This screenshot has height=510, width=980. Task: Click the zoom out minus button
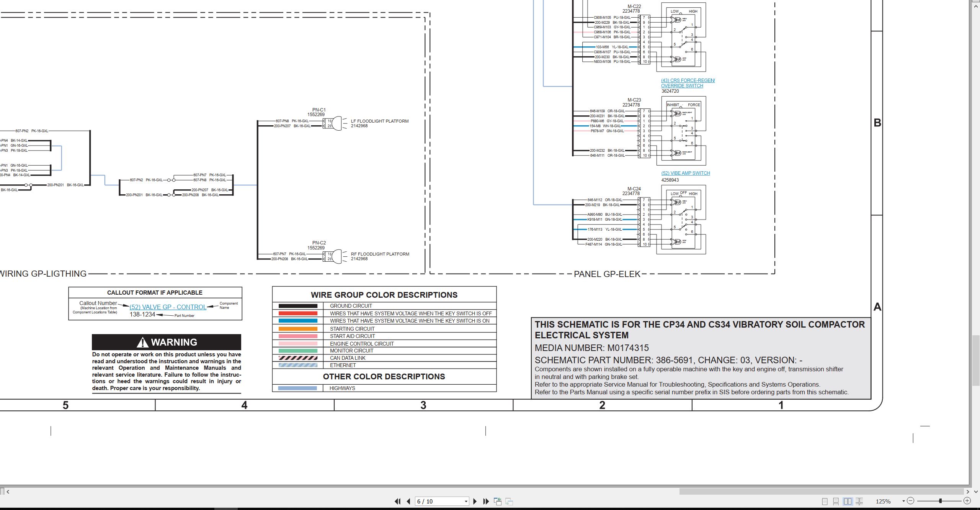(x=911, y=501)
